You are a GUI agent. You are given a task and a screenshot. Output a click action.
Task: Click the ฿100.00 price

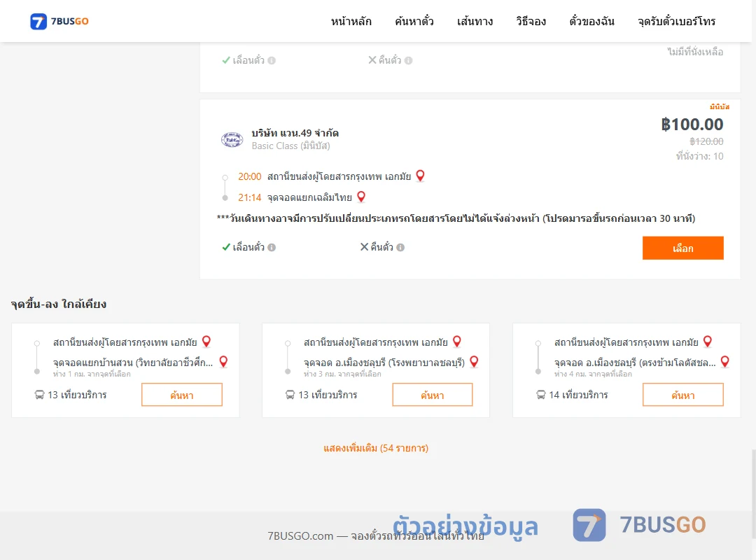(692, 125)
